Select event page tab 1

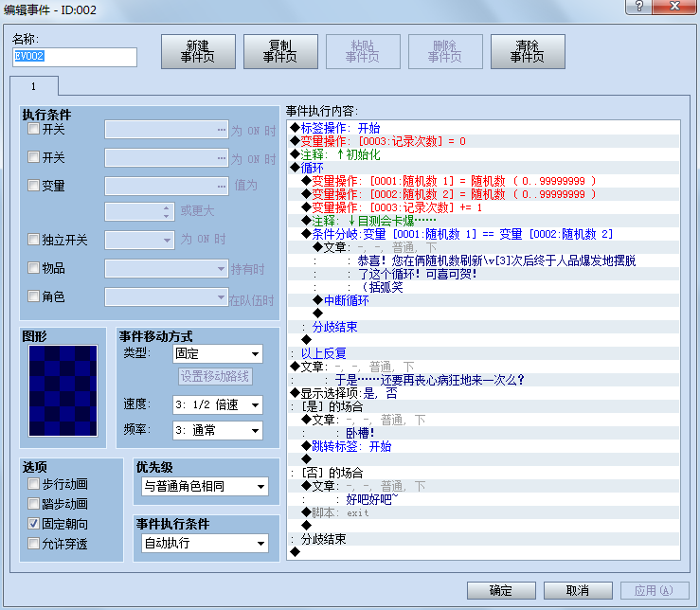(34, 86)
